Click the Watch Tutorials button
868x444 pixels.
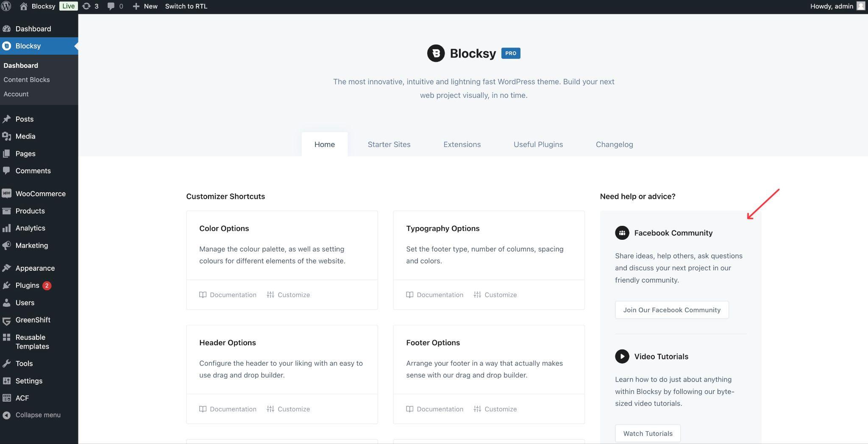click(648, 433)
